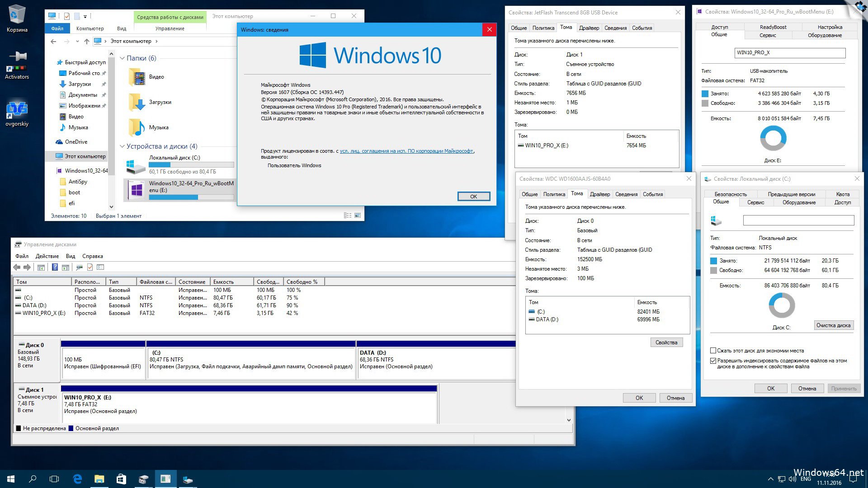
Task: Click C: drive usage pie chart
Action: 782,305
